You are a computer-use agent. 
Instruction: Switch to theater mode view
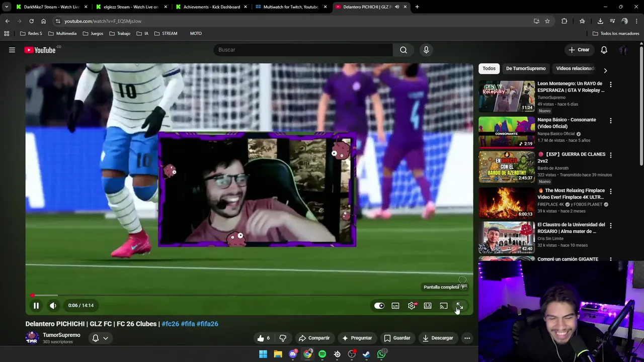(428, 306)
